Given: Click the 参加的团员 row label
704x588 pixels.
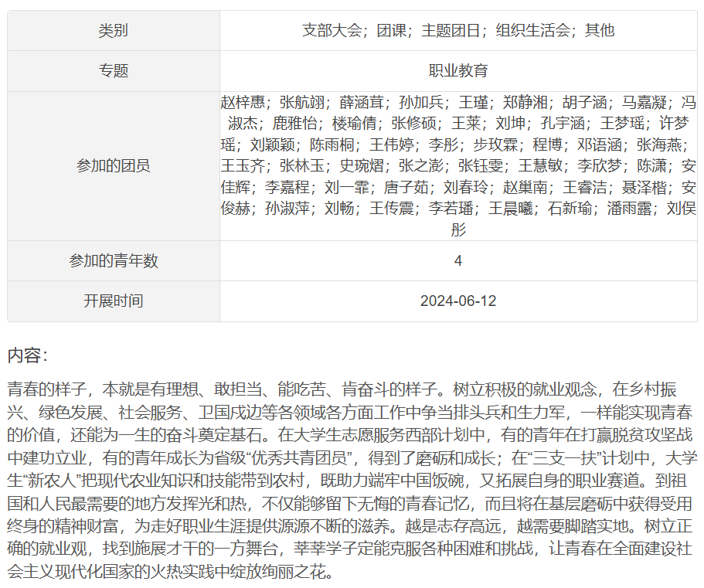Looking at the screenshot, I should (113, 166).
